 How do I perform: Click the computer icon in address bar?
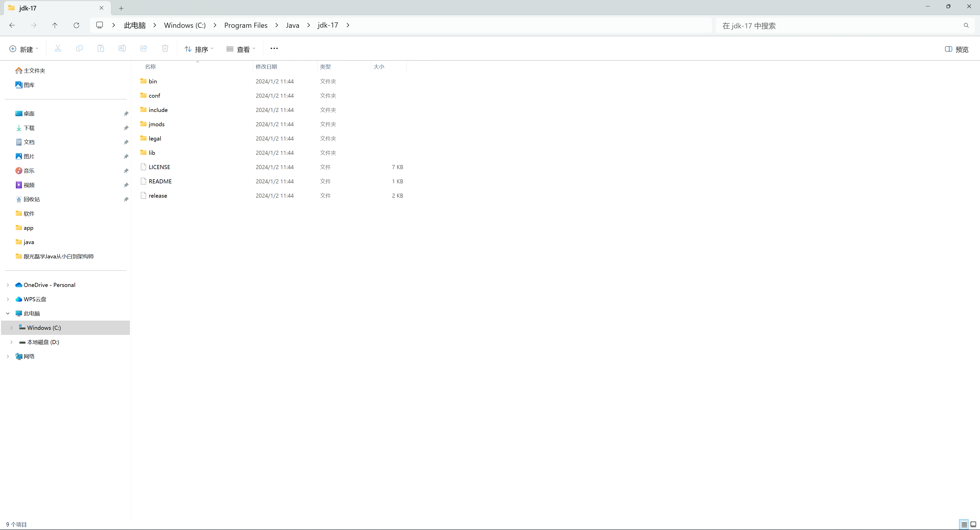click(99, 25)
